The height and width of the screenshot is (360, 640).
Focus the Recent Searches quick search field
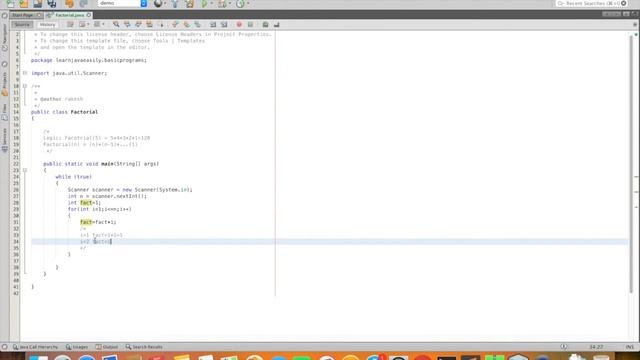(x=592, y=3)
